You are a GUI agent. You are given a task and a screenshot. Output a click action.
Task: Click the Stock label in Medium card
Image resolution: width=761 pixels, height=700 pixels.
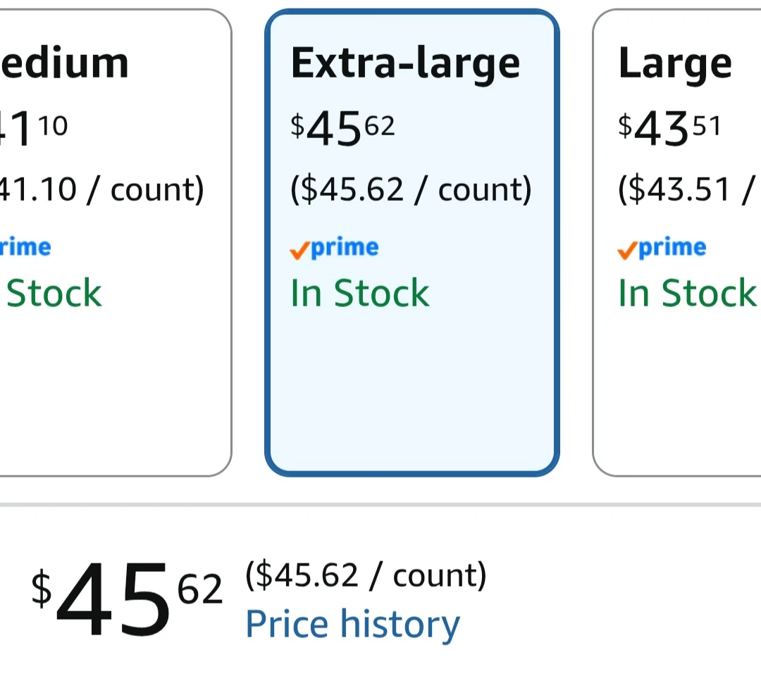(x=54, y=293)
